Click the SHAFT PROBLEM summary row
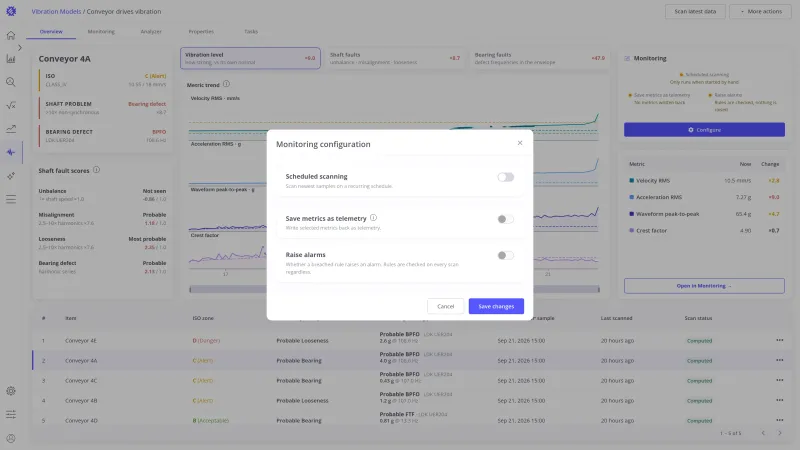The image size is (800, 450). (x=103, y=108)
